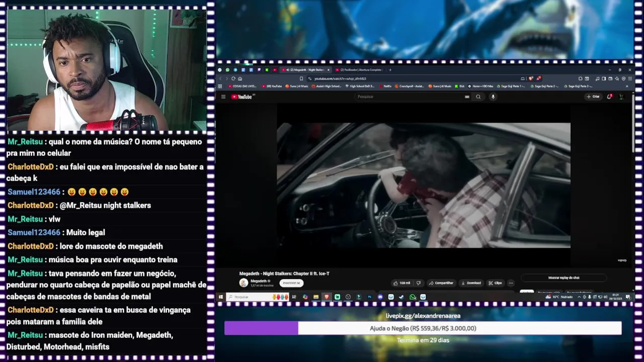The width and height of the screenshot is (644, 362).
Task: Show hidden system tray icons chevron
Action: [579, 297]
